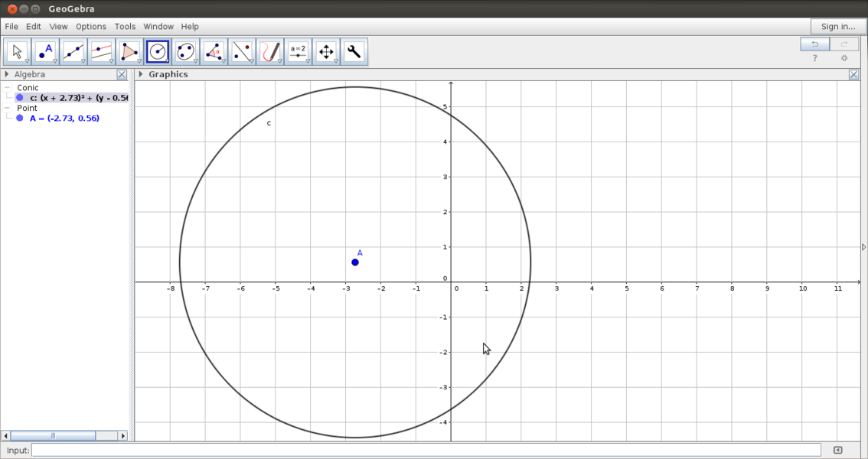
Task: Select the Polygon tool
Action: click(x=129, y=51)
